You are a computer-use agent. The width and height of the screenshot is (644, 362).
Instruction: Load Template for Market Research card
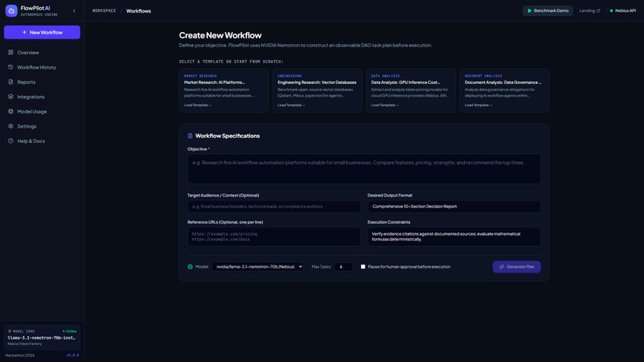[x=197, y=105]
